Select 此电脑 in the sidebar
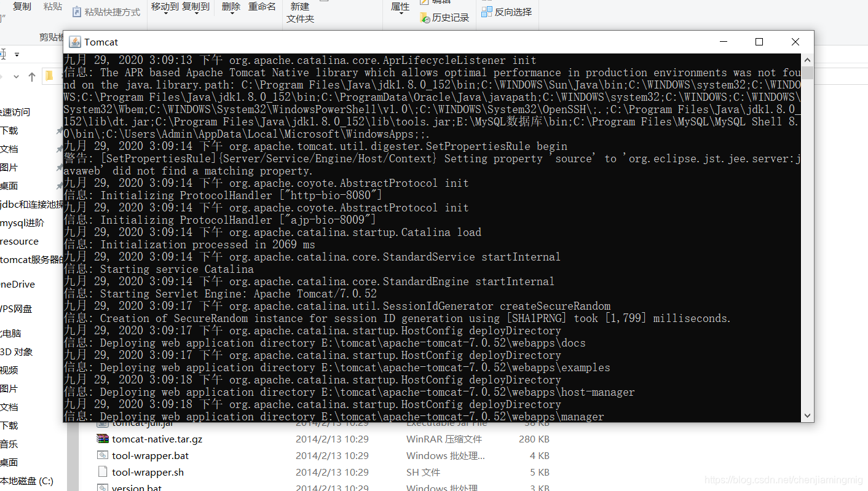This screenshot has width=868, height=491. pyautogui.click(x=11, y=333)
